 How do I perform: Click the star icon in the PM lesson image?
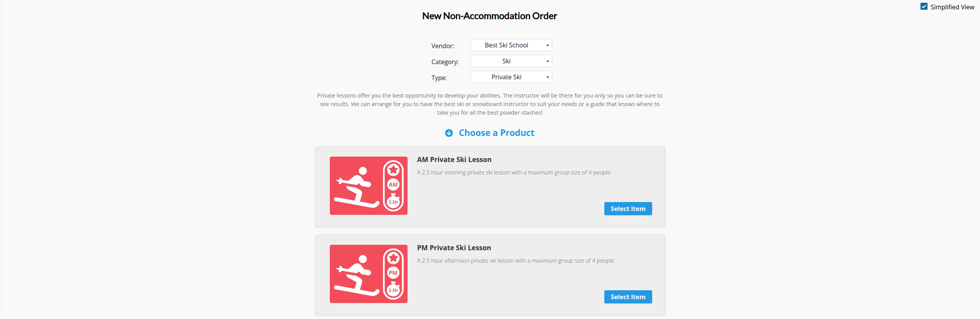[393, 258]
